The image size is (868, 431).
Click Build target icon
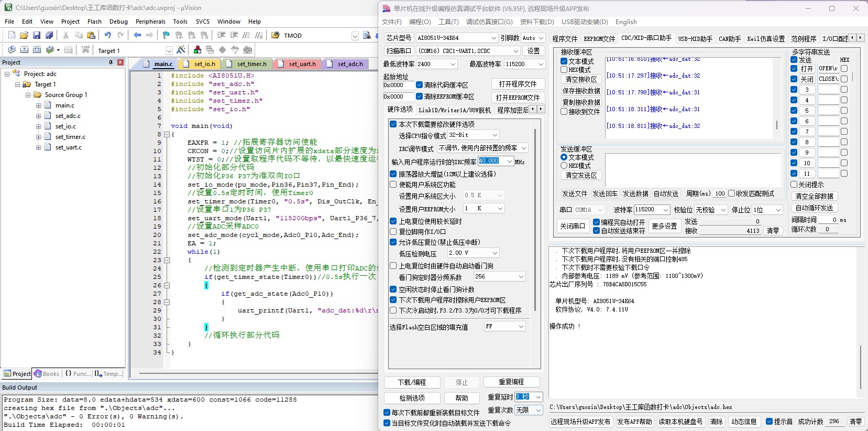pos(24,50)
